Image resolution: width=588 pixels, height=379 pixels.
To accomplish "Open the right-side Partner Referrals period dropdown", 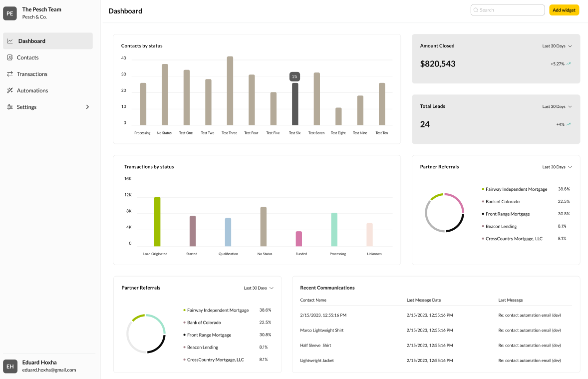I will pos(557,167).
